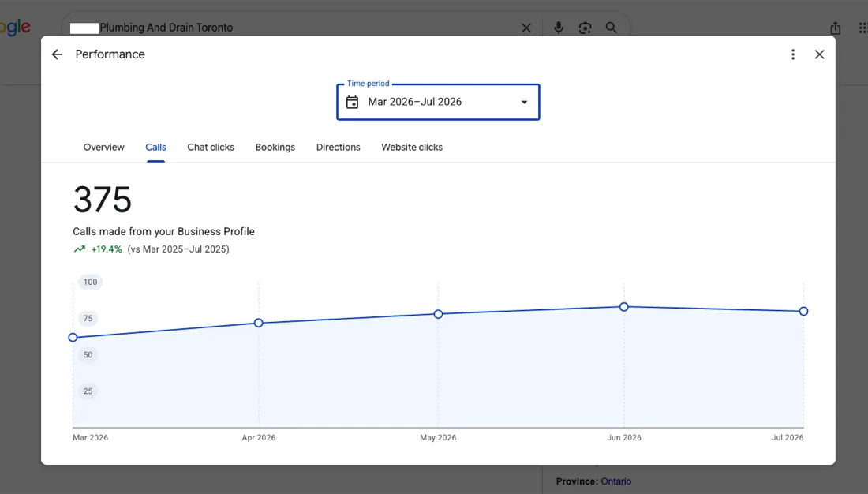Open the Ontario province link
Screen dimensions: 868x494
(x=615, y=481)
